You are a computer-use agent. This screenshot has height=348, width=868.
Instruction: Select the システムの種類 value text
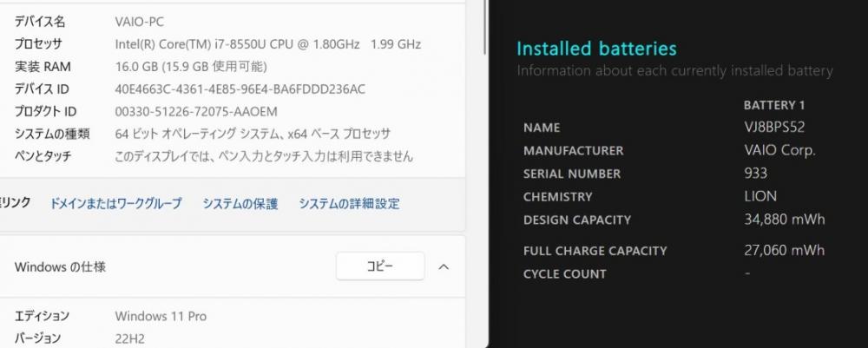pyautogui.click(x=253, y=134)
